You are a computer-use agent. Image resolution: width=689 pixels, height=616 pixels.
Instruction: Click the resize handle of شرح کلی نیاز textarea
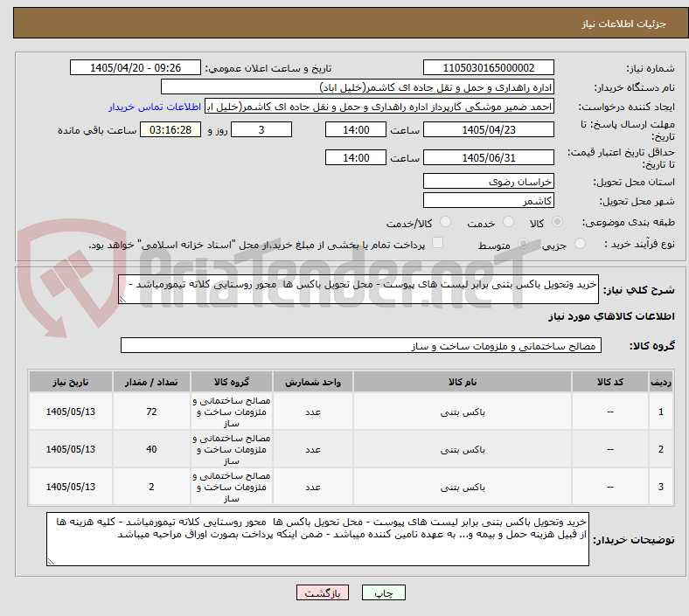122,300
